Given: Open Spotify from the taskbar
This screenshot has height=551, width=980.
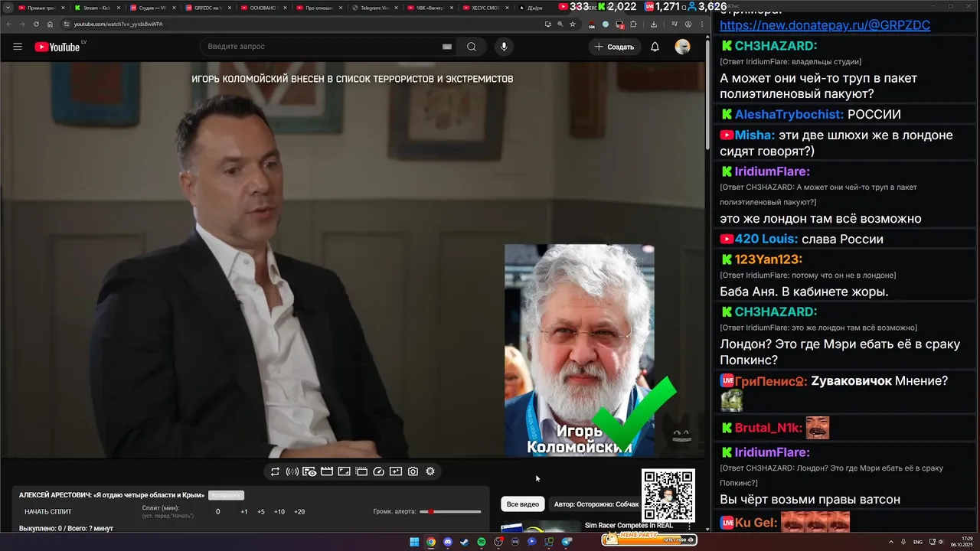Looking at the screenshot, I should pyautogui.click(x=482, y=542).
